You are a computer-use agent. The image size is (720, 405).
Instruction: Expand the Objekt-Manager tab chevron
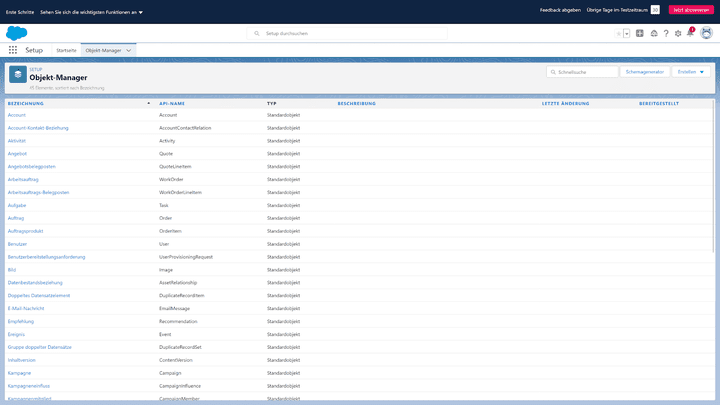[x=129, y=49]
